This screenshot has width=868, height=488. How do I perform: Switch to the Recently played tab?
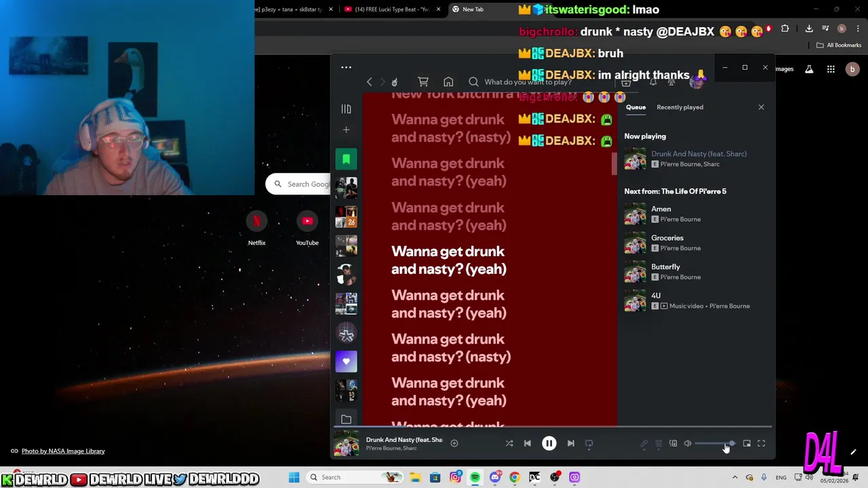(x=679, y=107)
